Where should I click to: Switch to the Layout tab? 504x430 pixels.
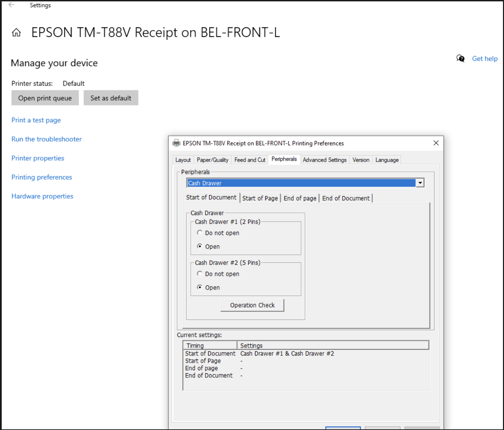coord(183,160)
